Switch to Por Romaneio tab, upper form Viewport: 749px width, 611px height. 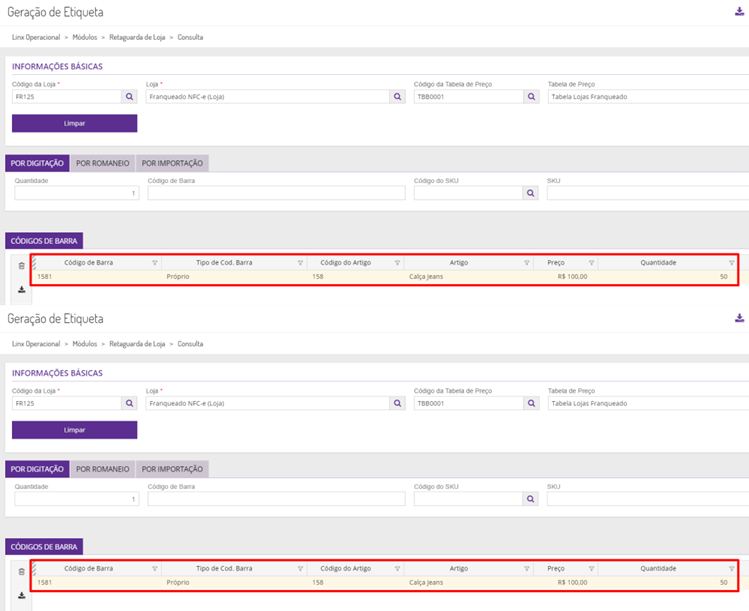[x=103, y=162]
